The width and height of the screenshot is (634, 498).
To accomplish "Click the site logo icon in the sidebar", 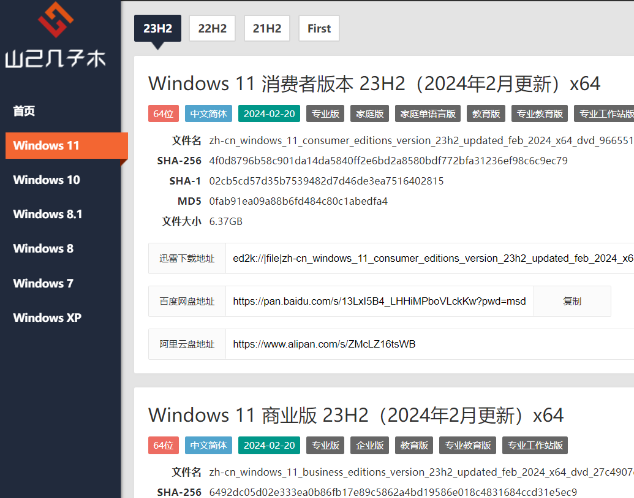I will (x=55, y=19).
